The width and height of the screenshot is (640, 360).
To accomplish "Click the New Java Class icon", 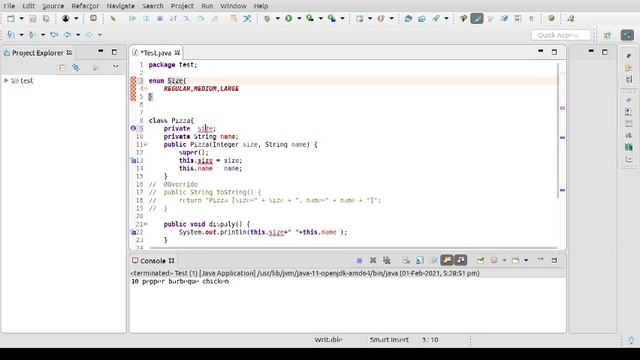I will [x=381, y=18].
